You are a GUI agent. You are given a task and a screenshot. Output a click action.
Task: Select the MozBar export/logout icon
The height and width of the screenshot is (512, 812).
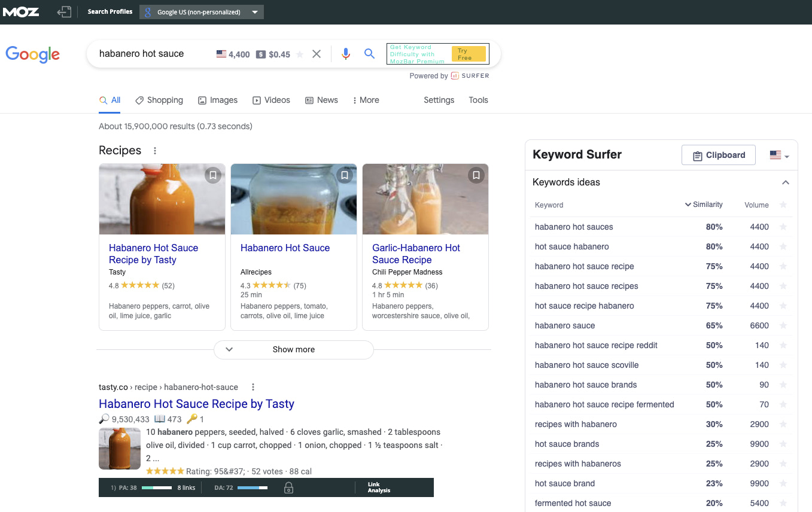pos(64,11)
